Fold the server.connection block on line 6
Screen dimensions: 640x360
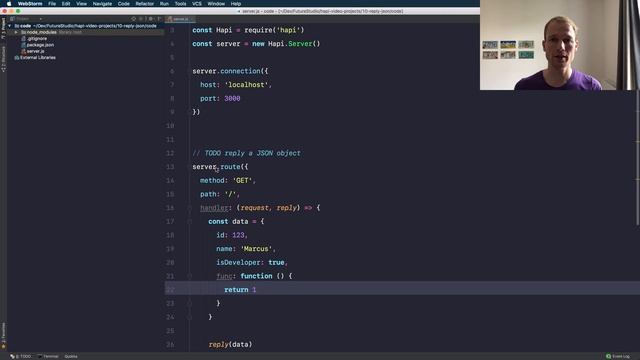click(x=190, y=71)
